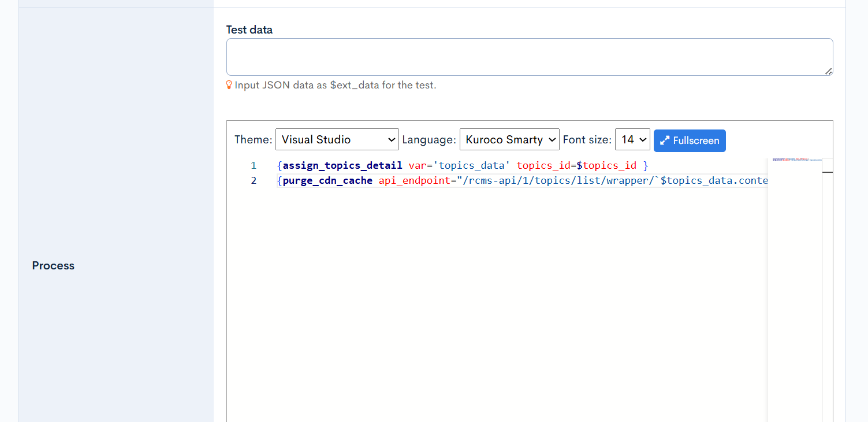
Task: Click the 'Input JSON data as $ext_data' hint text
Action: click(x=335, y=85)
